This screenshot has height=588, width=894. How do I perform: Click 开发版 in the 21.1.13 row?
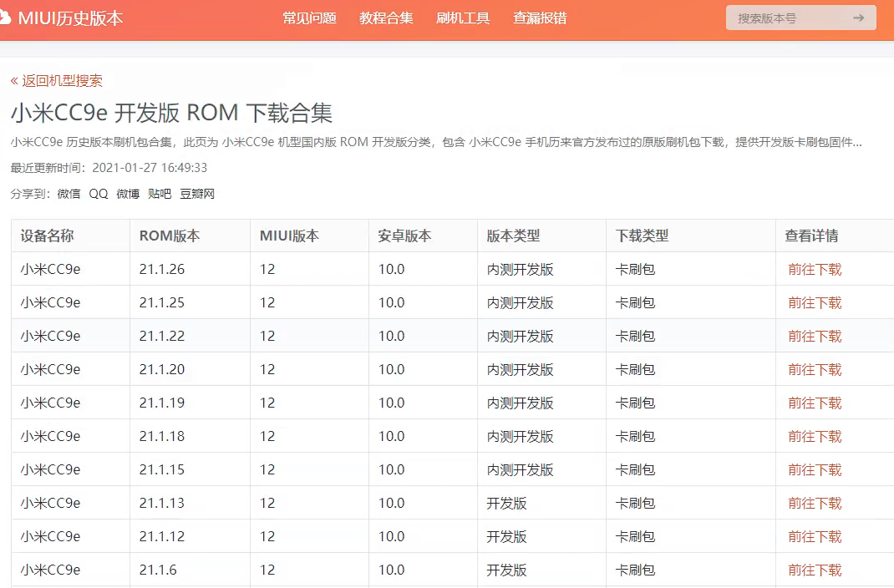506,503
